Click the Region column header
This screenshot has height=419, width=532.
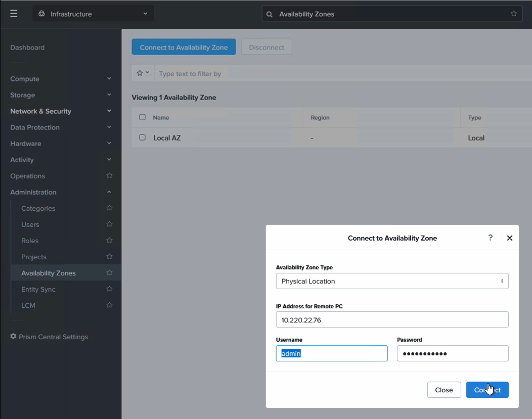pyautogui.click(x=320, y=118)
